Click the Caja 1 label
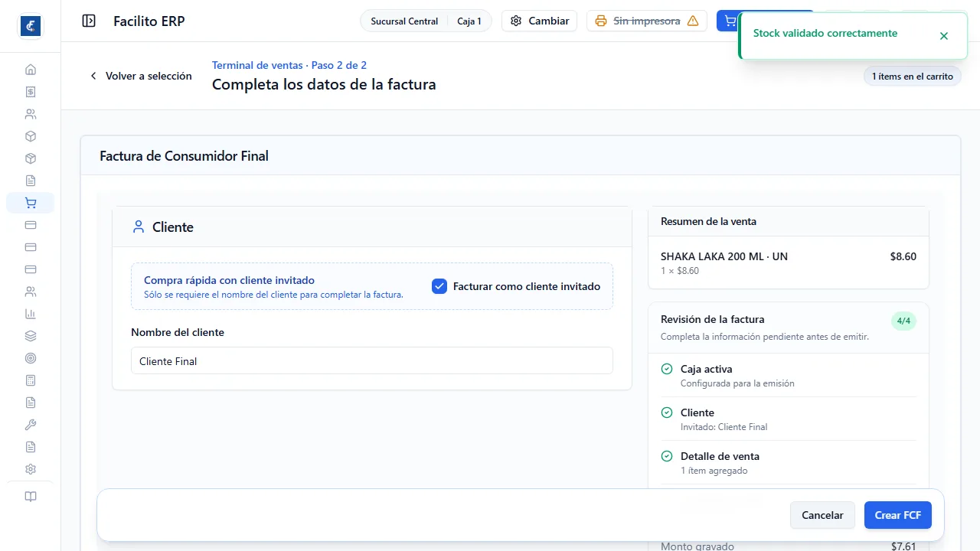Screen dimensions: 980x551 469,21
